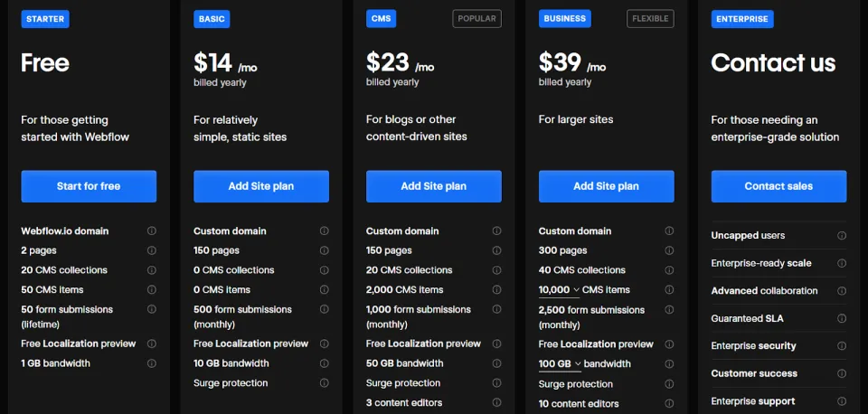This screenshot has width=868, height=414.
Task: Choose Add Site plan for $23 CMS
Action: pos(434,186)
